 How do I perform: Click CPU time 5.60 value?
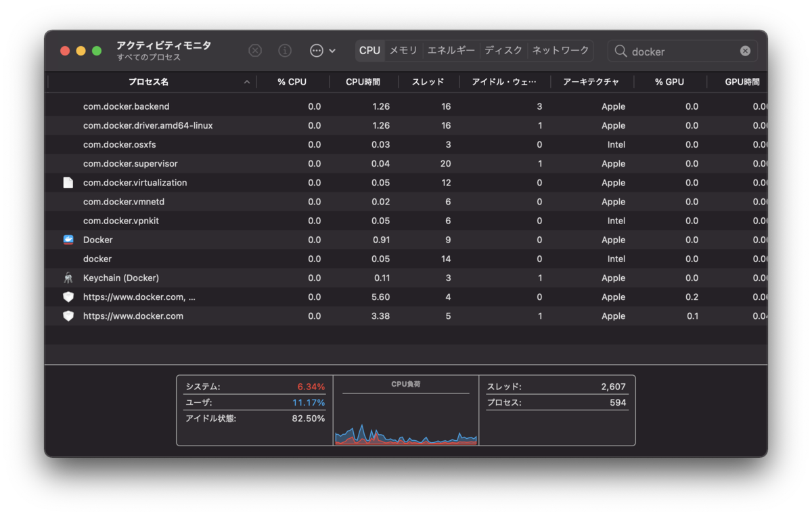pyautogui.click(x=381, y=297)
